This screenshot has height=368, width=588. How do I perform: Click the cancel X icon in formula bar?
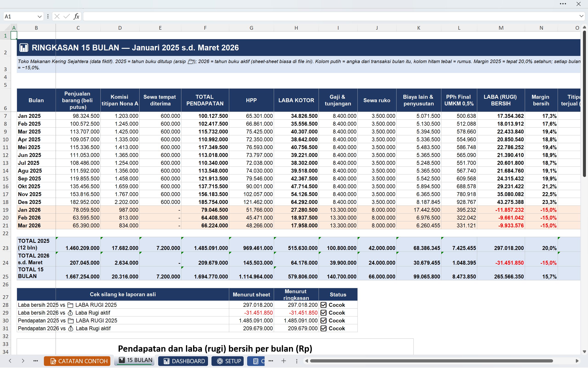[57, 16]
